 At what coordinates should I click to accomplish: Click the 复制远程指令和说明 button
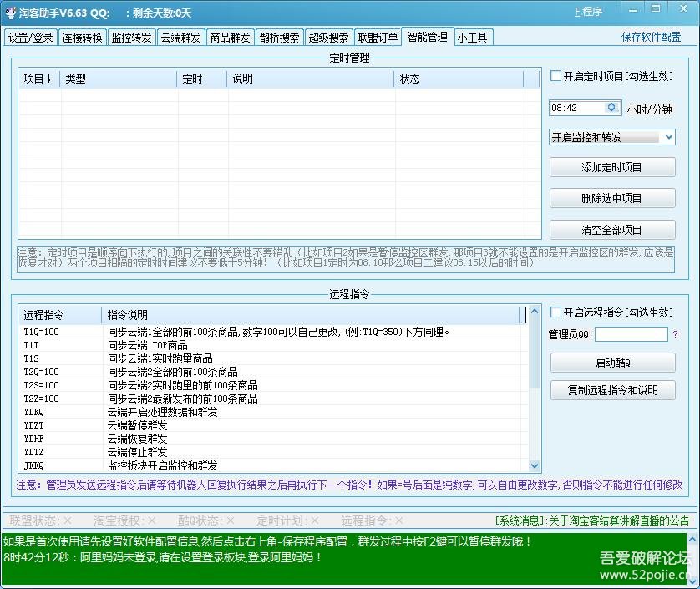click(x=612, y=390)
